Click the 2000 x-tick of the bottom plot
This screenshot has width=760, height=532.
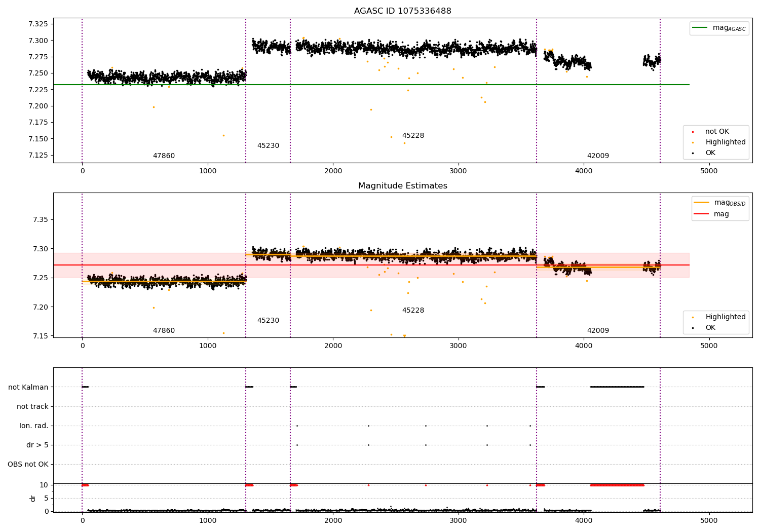(x=333, y=520)
